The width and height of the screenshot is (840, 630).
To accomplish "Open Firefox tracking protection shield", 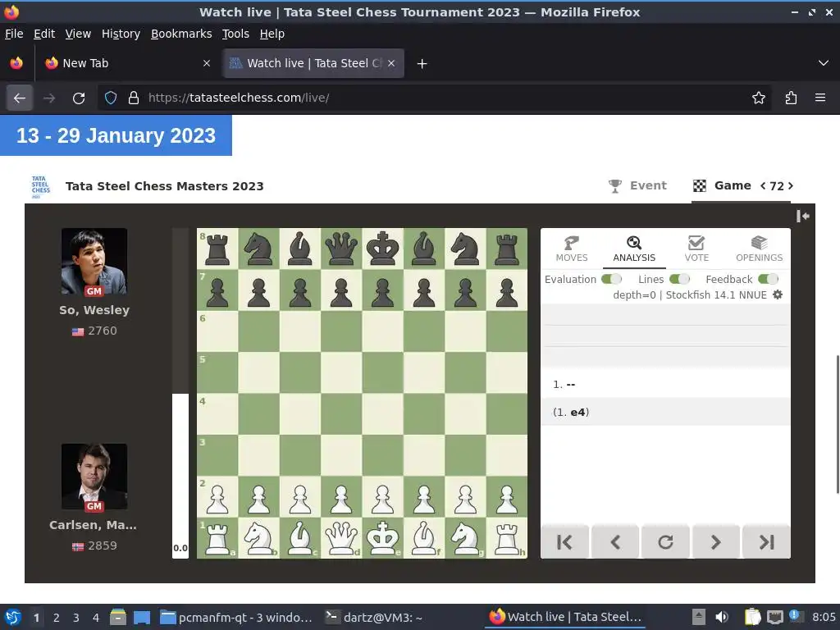I will coord(111,98).
